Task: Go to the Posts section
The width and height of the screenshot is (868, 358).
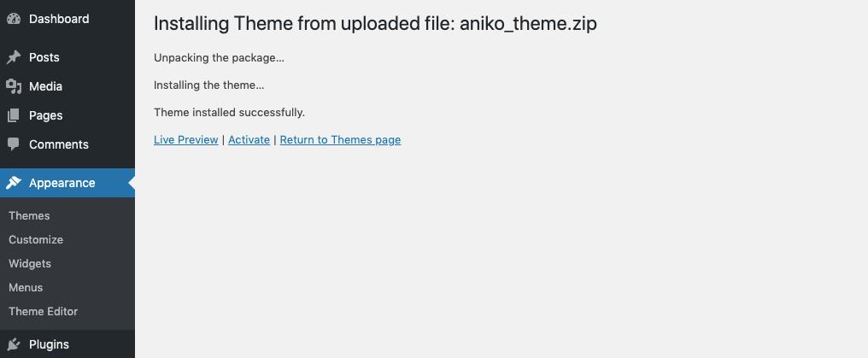Action: coord(44,57)
